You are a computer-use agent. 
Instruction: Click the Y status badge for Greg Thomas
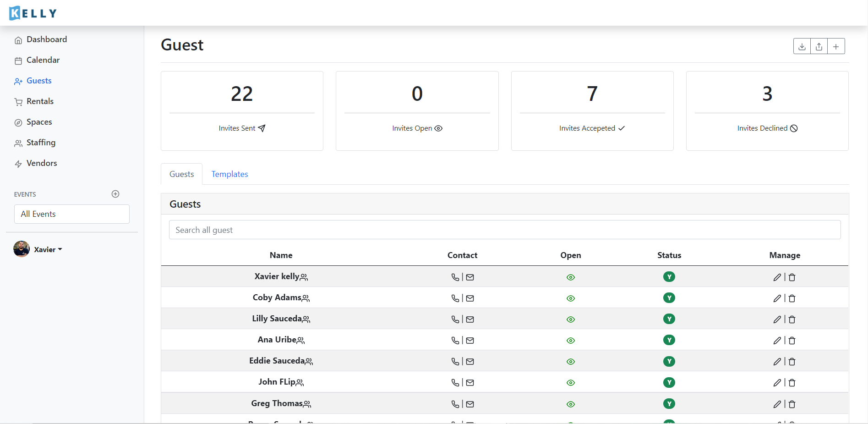669,403
